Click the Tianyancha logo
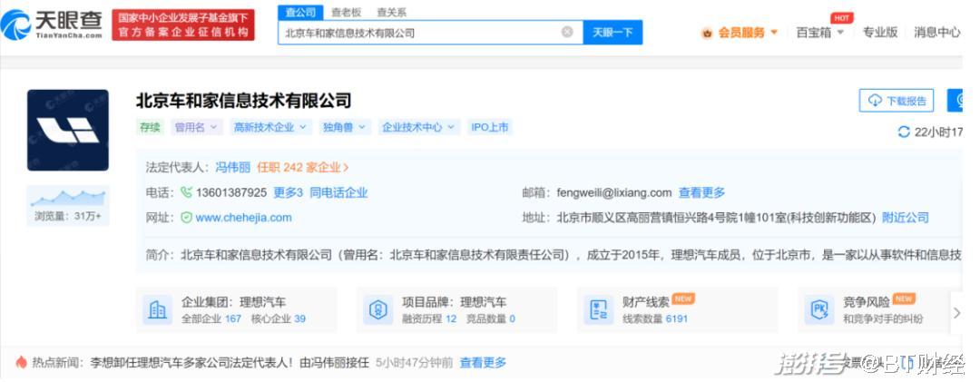980x382 pixels. (52, 24)
